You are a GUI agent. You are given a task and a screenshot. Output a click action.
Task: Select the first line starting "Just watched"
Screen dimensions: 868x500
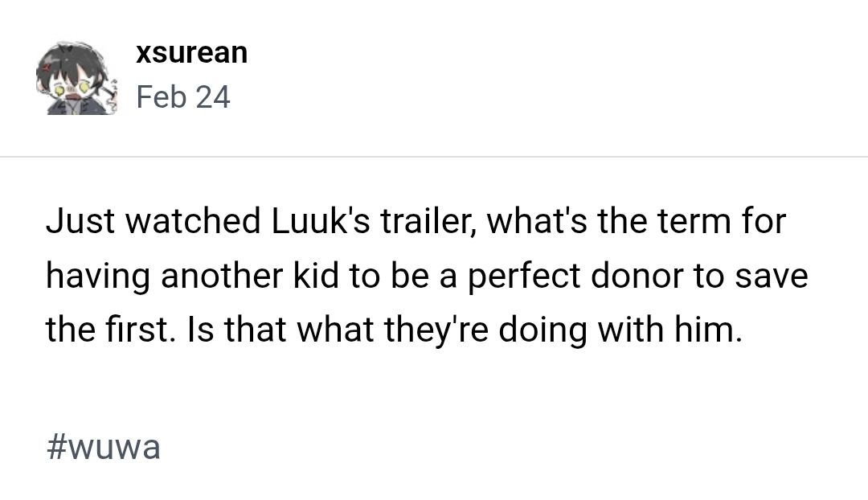[416, 221]
